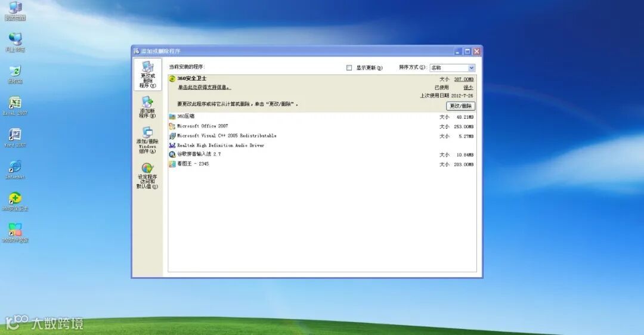Click the title bar icon of 添加或删除程序
The height and width of the screenshot is (335, 644).
137,51
